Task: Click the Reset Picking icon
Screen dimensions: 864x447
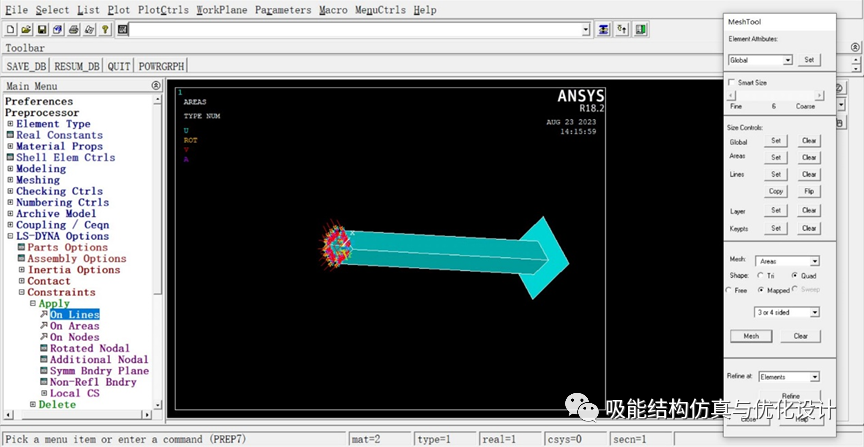Action: pos(622,29)
